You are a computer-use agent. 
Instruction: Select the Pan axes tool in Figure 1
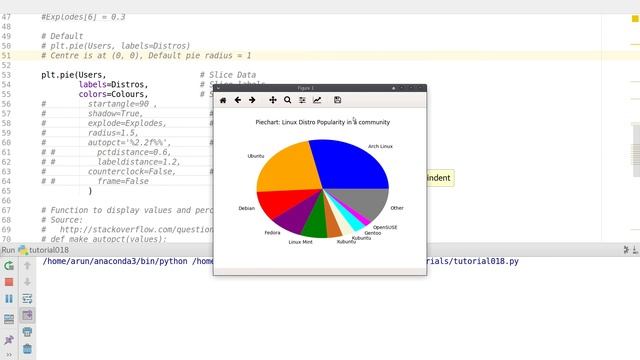273,100
